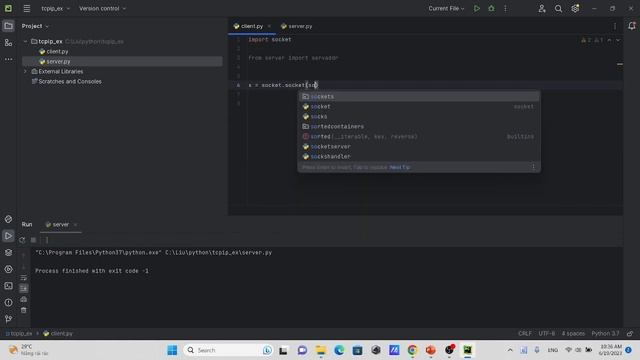Go to previous highlighted error arrow
Viewport: 640px width, 360px height.
609,40
